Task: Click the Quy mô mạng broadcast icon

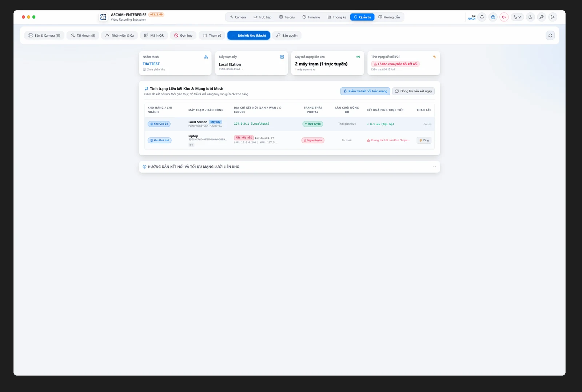Action: pos(358,57)
